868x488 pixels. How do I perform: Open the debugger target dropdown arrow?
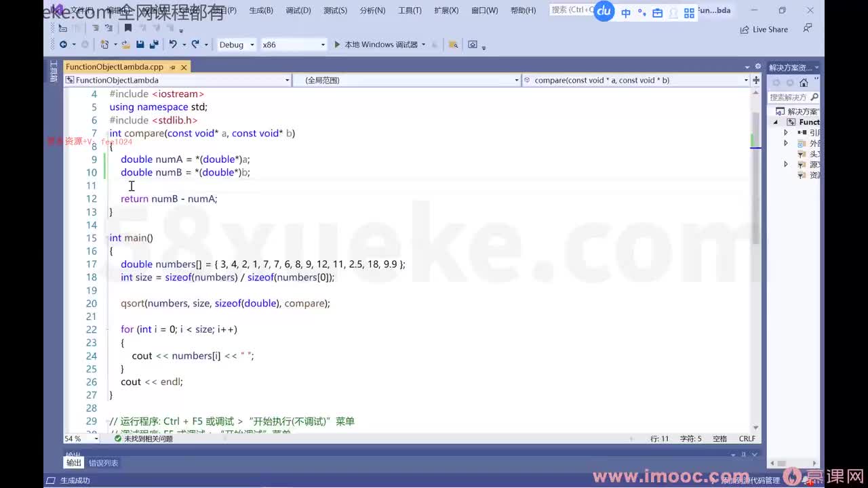click(x=424, y=45)
